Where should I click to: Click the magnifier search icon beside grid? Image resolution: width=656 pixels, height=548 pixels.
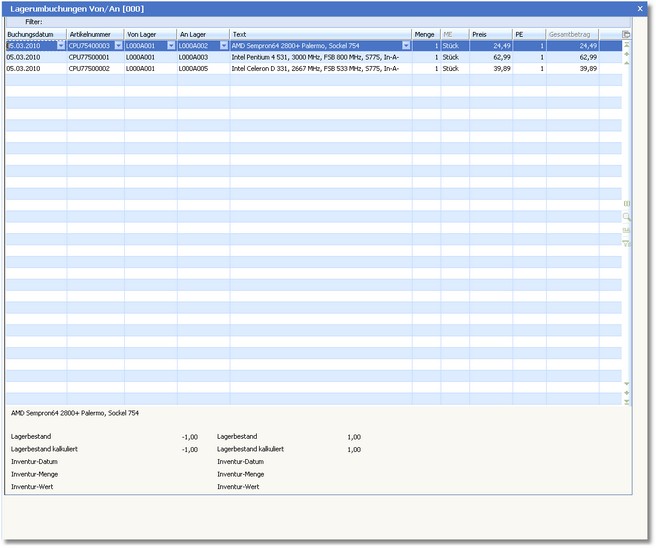pos(626,216)
